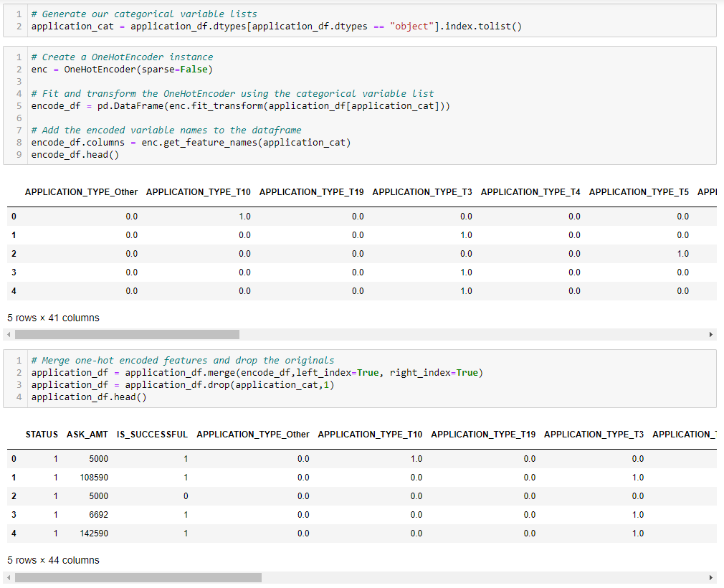Click APPLICATION_TYPE_T3 header in bottom table
This screenshot has height=588, width=724.
tap(594, 435)
